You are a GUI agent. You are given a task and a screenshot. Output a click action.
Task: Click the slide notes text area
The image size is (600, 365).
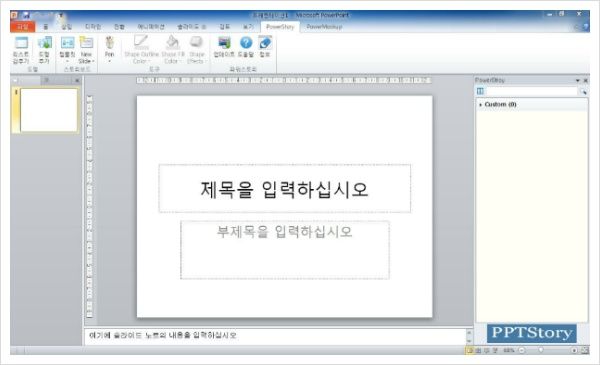click(x=276, y=336)
